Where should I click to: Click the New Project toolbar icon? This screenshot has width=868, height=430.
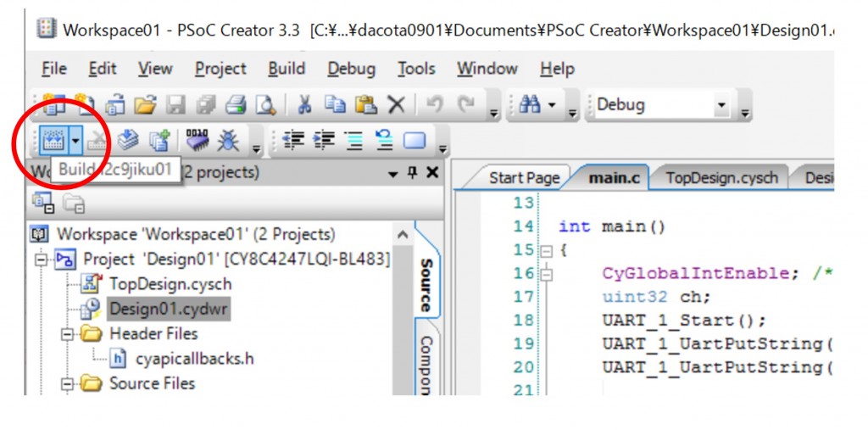tap(53, 104)
